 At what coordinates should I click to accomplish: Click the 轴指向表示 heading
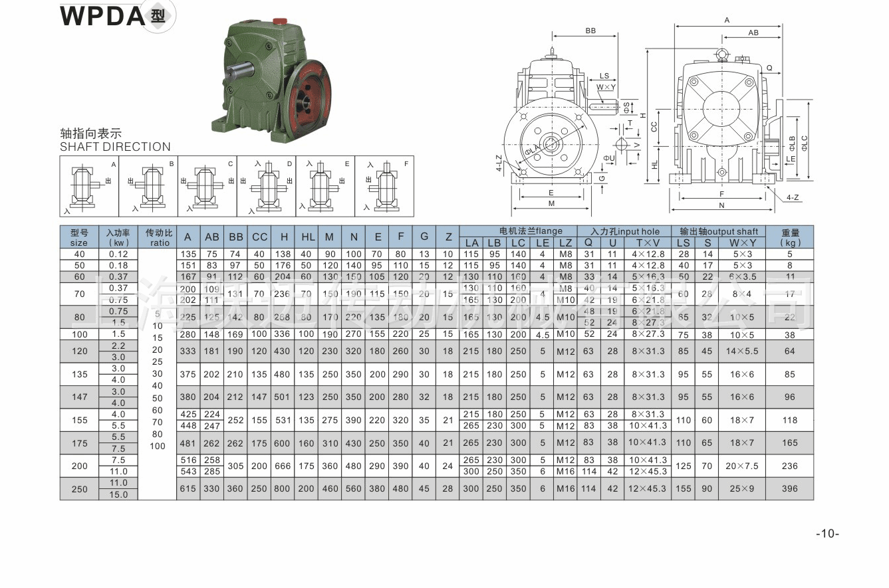pos(91,134)
